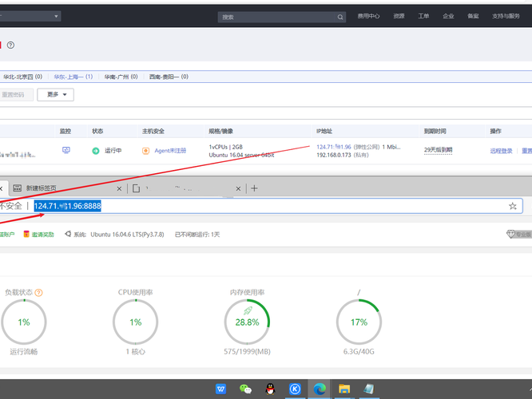Image resolution: width=532 pixels, height=399 pixels.
Task: Click the 不安全 site security label
Action: tap(11, 206)
